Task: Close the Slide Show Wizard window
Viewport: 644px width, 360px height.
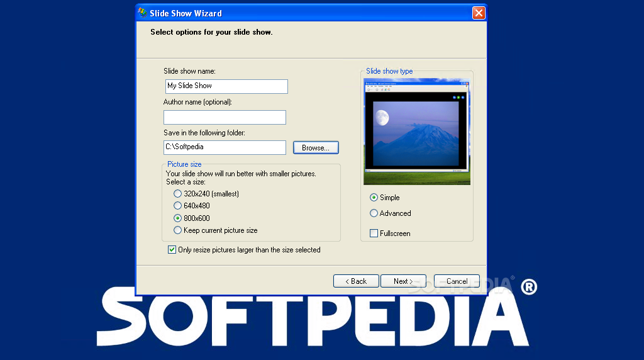Action: (x=479, y=13)
